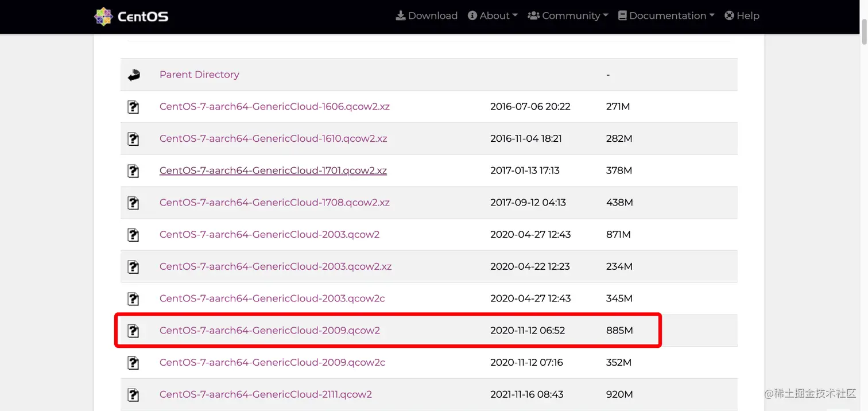Click the 282M size value
This screenshot has height=411, width=868.
point(619,138)
